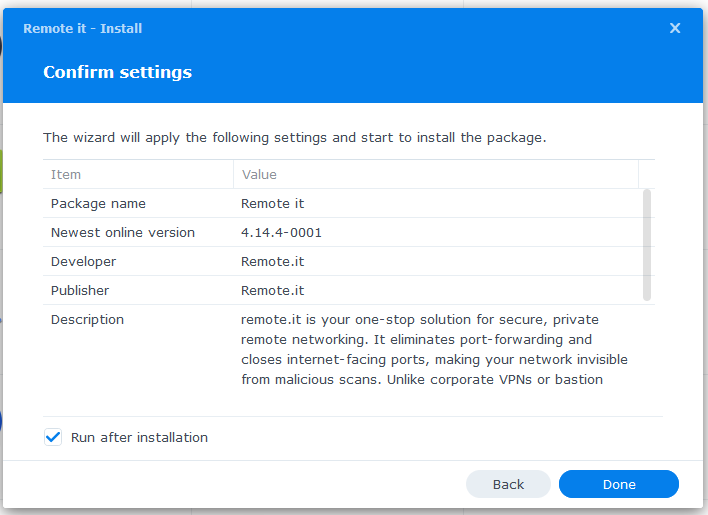Click the wizard instruction sentence

[x=294, y=137]
